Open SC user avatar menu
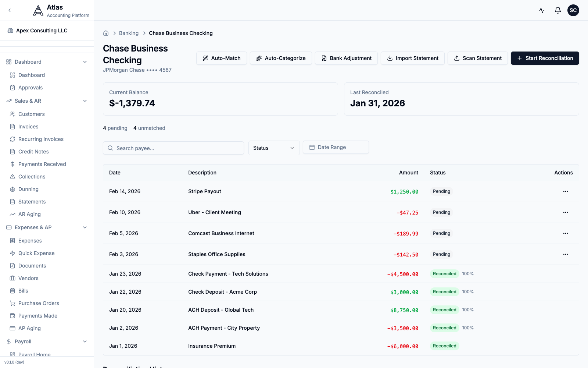 coord(573,10)
